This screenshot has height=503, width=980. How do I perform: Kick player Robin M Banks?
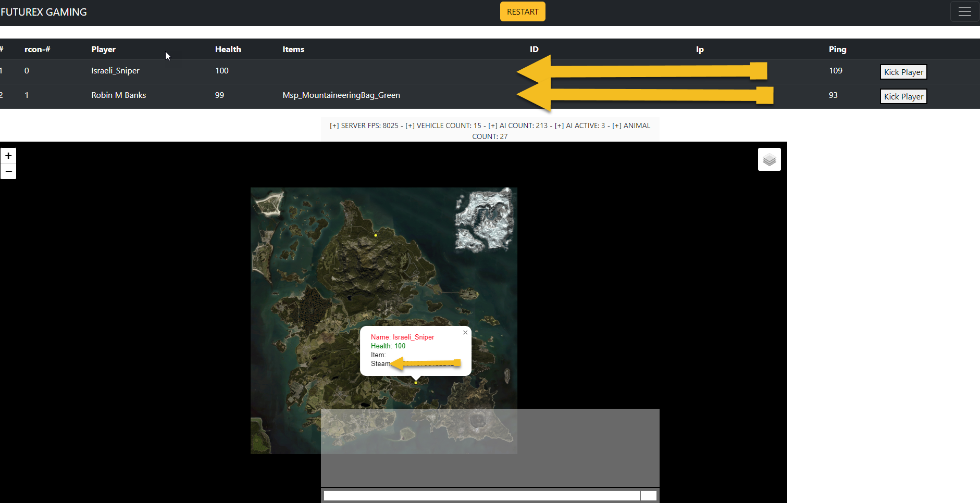click(x=903, y=96)
